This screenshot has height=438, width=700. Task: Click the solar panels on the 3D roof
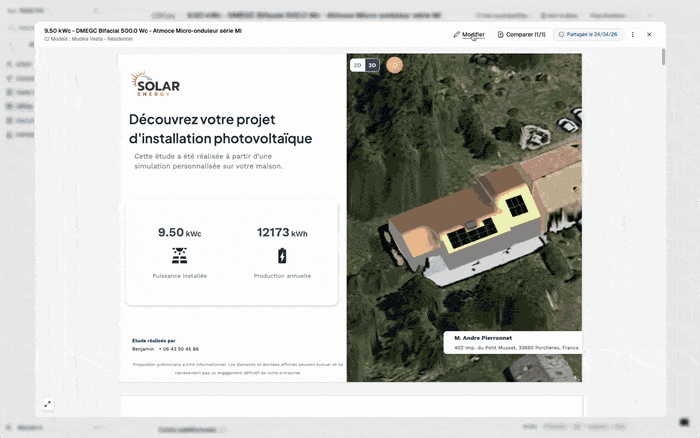(473, 233)
